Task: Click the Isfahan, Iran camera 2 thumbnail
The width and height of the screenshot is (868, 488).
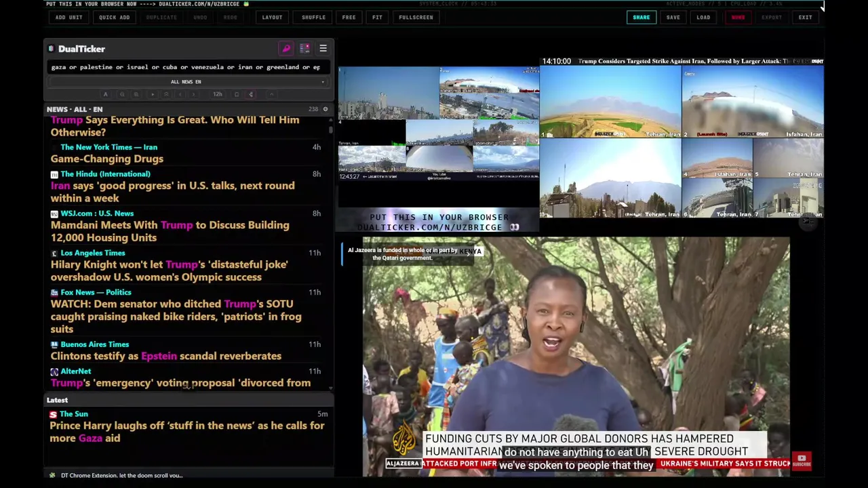Action: pos(753,102)
